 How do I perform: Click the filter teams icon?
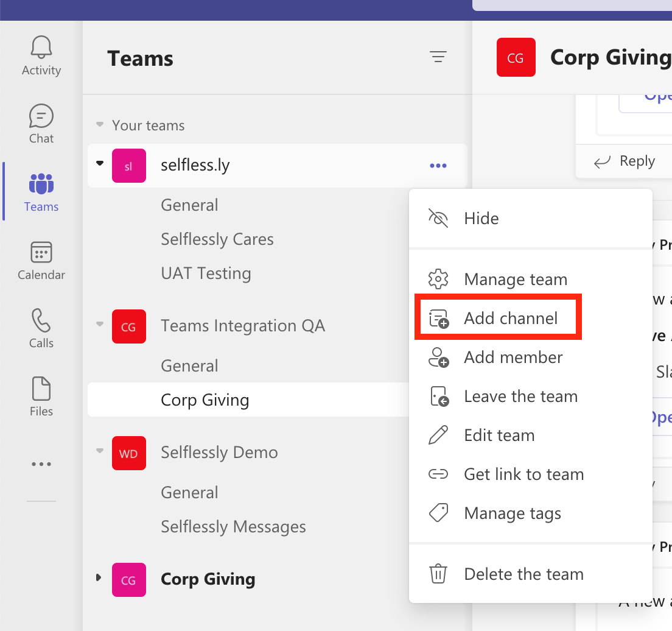(x=438, y=57)
